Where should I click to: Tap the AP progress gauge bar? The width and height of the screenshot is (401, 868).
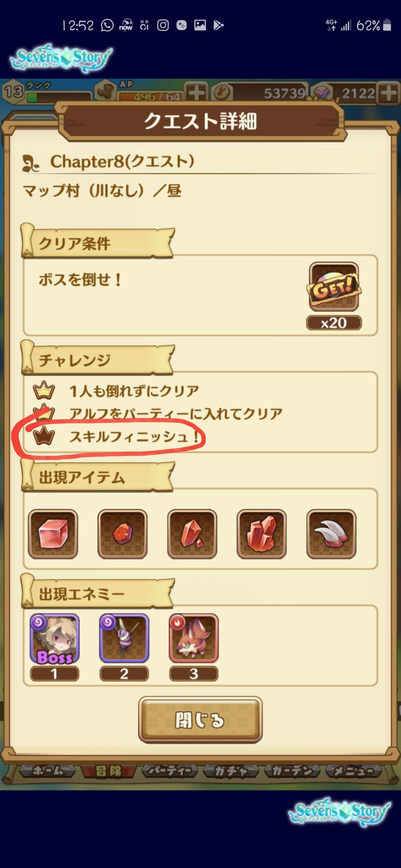click(x=151, y=96)
